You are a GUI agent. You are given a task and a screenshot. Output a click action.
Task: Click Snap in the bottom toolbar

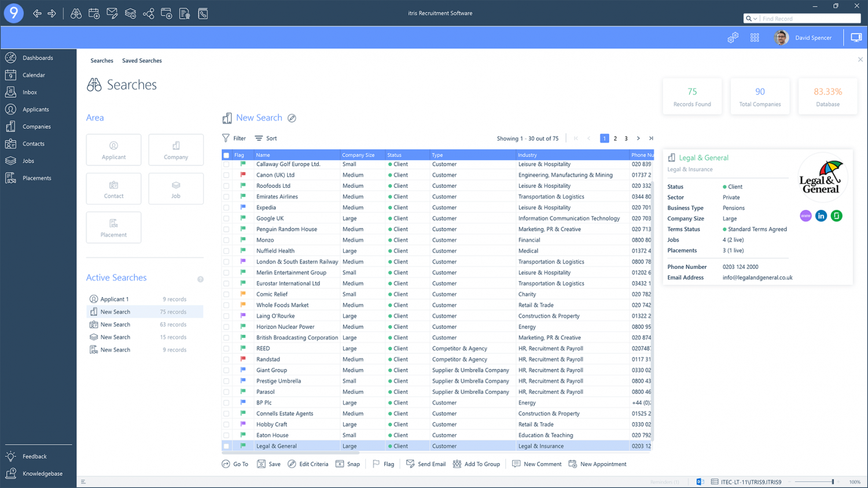click(x=348, y=464)
